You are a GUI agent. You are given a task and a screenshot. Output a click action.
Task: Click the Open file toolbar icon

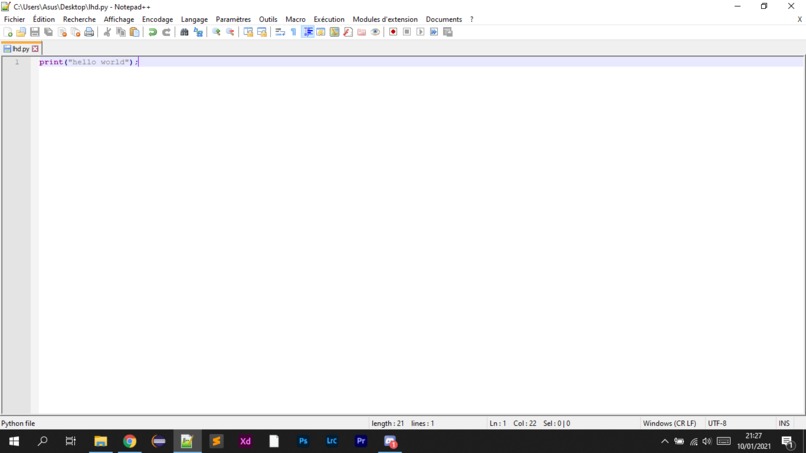pyautogui.click(x=21, y=32)
